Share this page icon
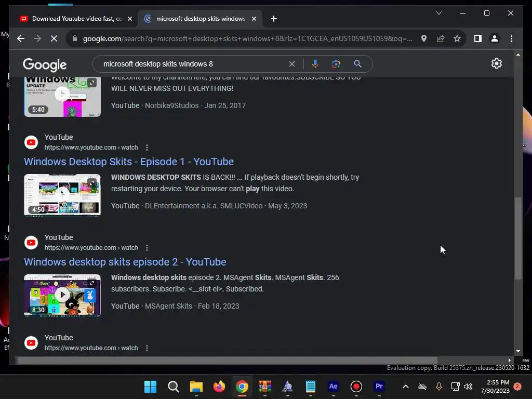Viewport: 532px width, 399px height. pyautogui.click(x=441, y=38)
